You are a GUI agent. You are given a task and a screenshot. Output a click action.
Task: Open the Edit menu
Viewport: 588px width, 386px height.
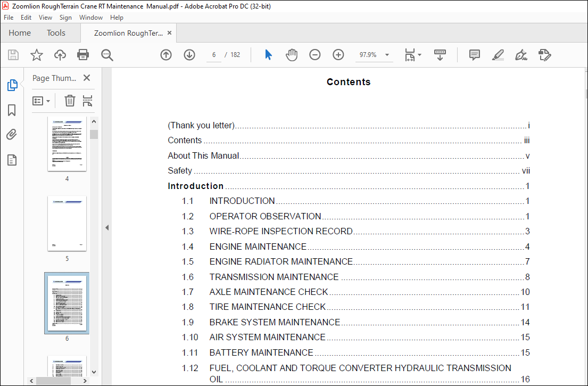click(x=26, y=17)
